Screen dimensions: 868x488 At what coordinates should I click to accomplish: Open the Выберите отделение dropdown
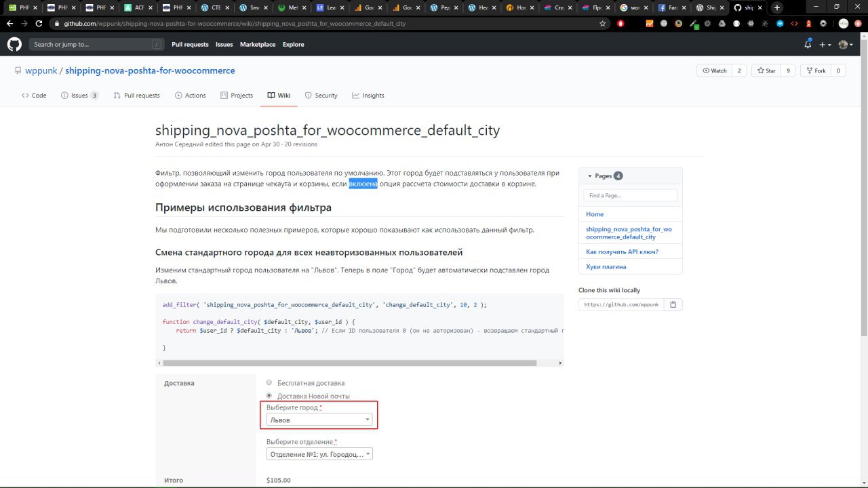tap(319, 454)
